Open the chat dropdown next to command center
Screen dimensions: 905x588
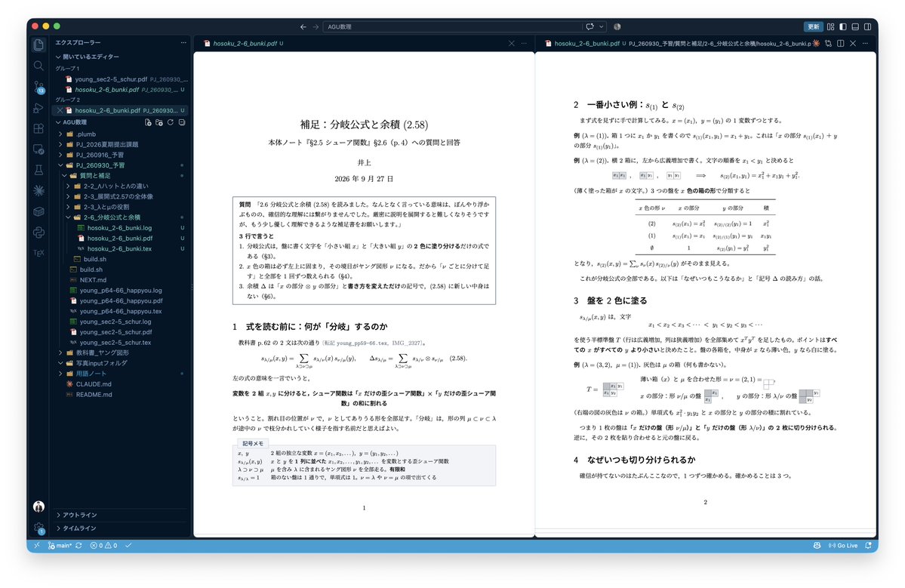click(x=602, y=26)
